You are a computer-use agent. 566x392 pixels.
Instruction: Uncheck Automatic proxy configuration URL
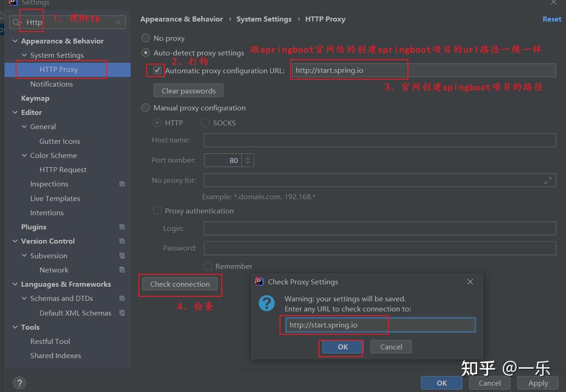tap(157, 70)
